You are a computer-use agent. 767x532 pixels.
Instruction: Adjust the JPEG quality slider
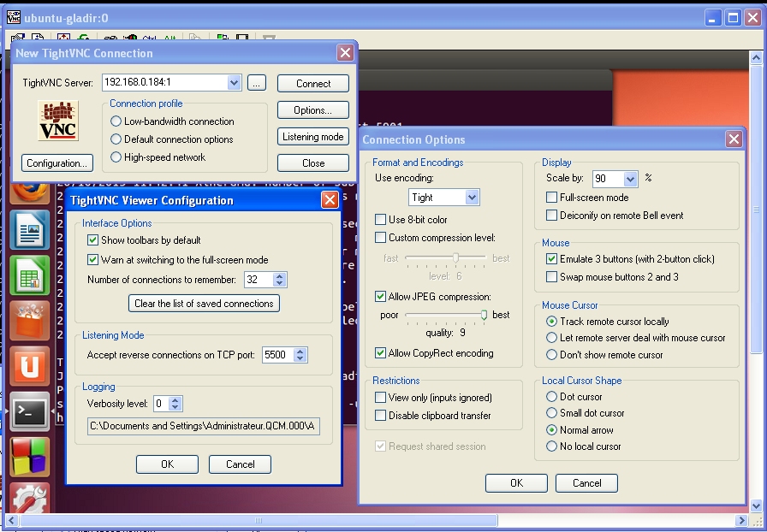pos(485,315)
